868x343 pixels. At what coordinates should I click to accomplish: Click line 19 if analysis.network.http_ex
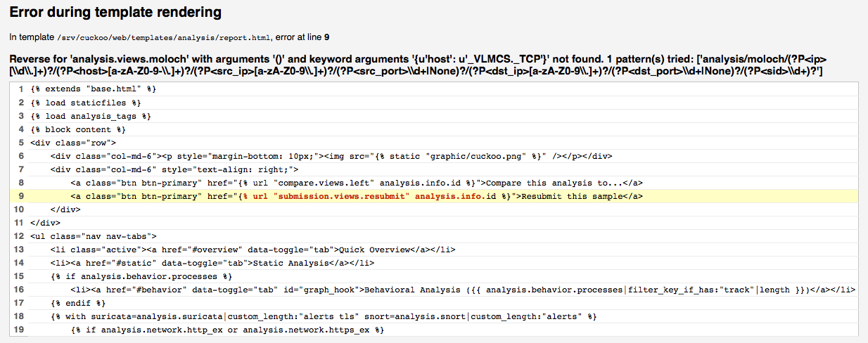434,330
